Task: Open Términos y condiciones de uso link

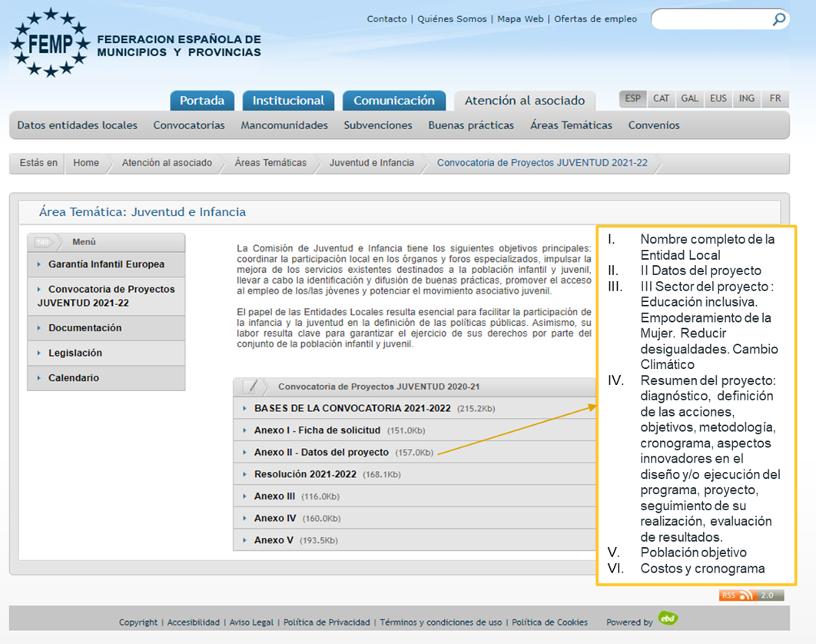Action: tap(441, 622)
